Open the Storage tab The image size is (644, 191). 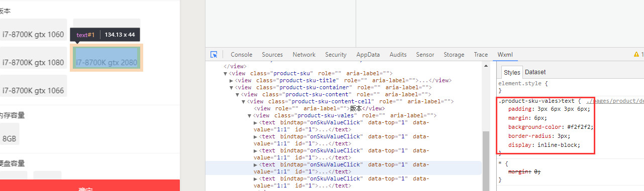click(454, 55)
